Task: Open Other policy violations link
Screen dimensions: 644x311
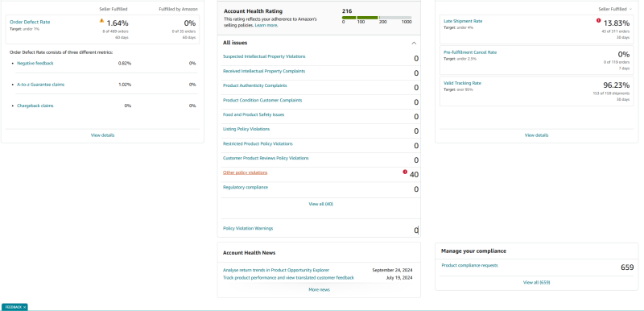Action: pos(245,172)
